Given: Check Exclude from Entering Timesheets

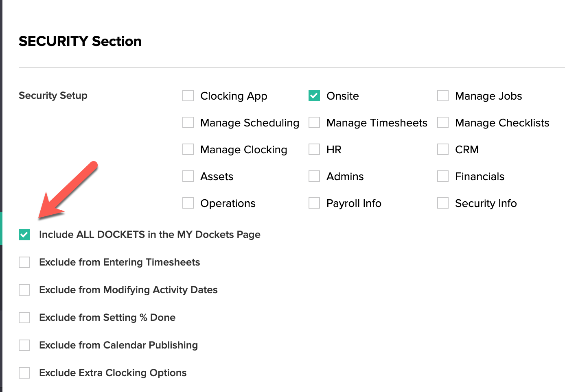Looking at the screenshot, I should pyautogui.click(x=24, y=262).
